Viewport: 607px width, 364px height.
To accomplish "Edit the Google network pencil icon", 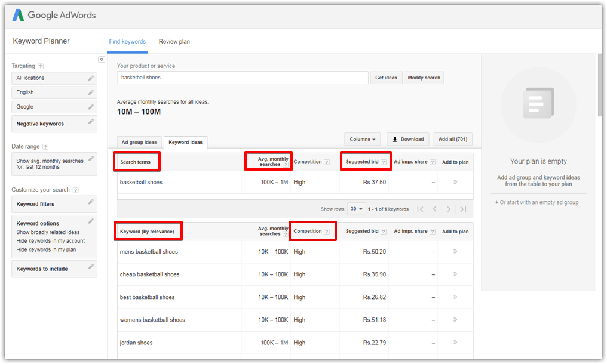I will tap(91, 107).
